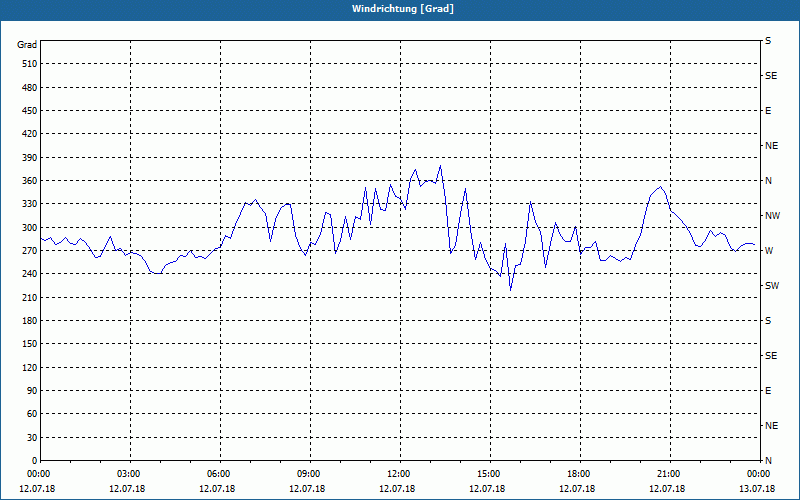Select the 30 value on the degree axis
This screenshot has height=500, width=800.
[x=32, y=438]
